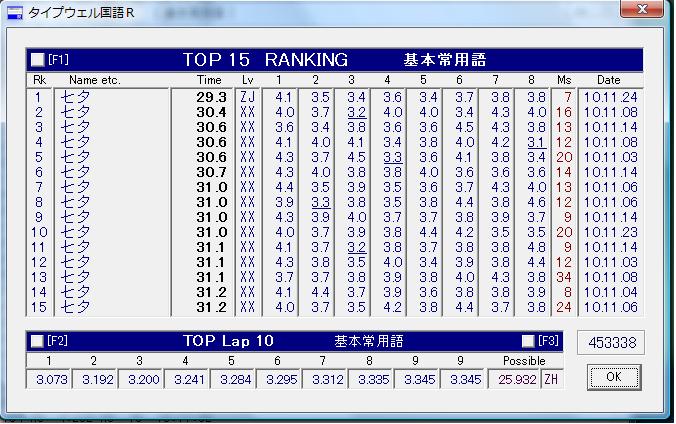Screen dimensions: 676x424
Task: Click the Ms value 7 in rank 1
Action: pyautogui.click(x=568, y=97)
